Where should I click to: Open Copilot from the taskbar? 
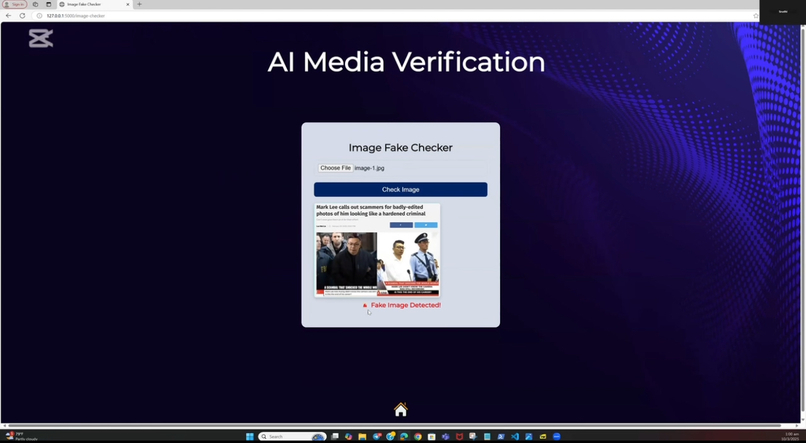point(349,436)
